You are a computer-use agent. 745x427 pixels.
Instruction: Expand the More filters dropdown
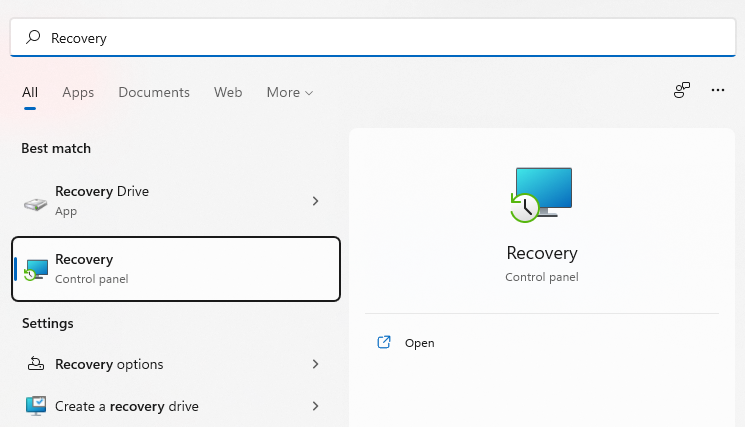[x=289, y=92]
